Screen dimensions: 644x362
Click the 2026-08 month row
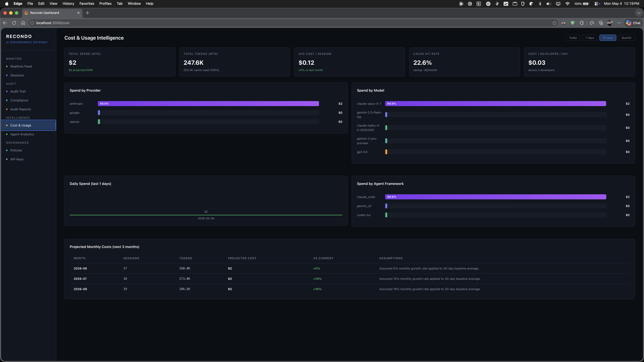tap(350, 289)
